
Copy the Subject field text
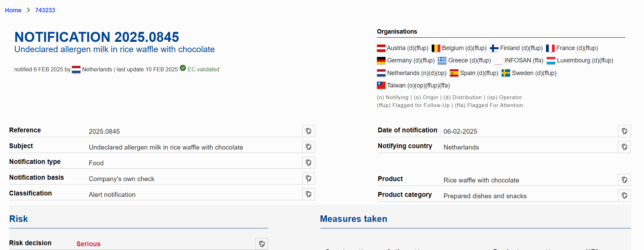point(308,147)
